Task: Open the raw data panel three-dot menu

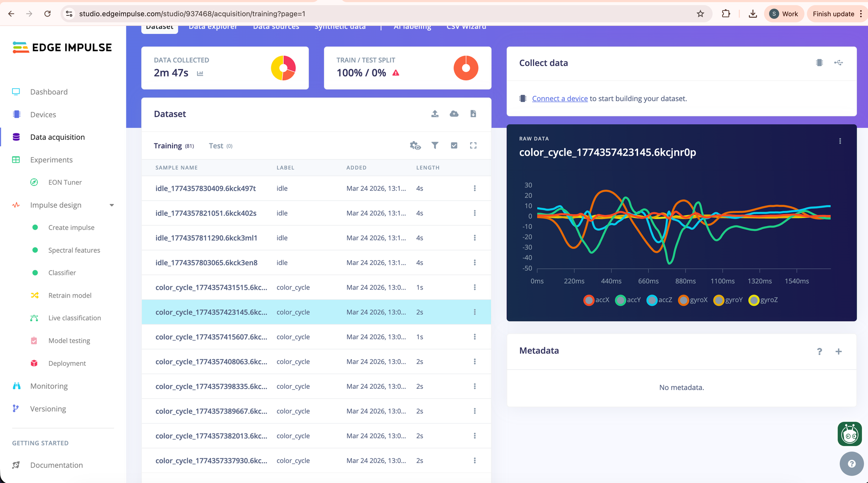Action: click(840, 141)
